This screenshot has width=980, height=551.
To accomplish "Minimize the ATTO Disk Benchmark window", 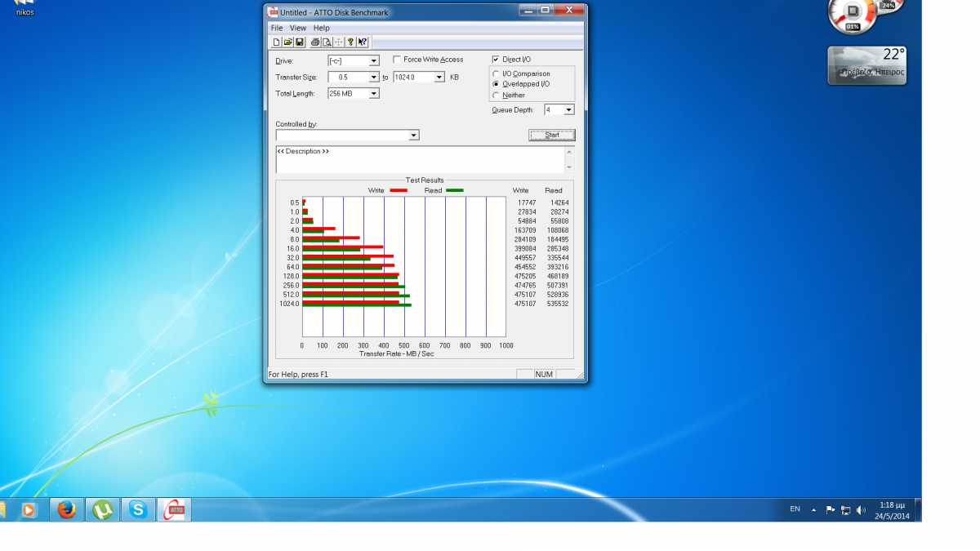I will 528,10.
